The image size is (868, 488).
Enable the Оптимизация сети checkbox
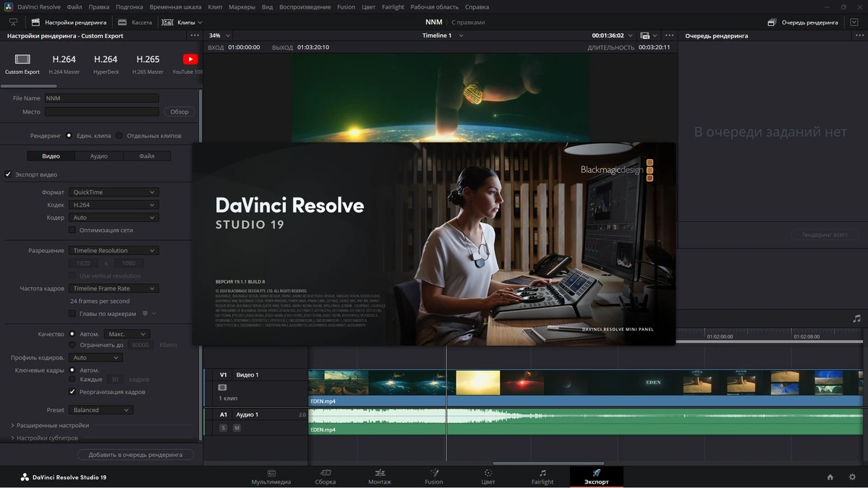tap(72, 230)
